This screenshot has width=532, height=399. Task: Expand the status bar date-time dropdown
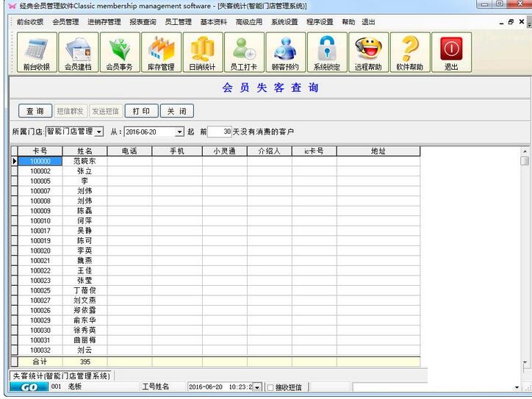[x=257, y=387]
